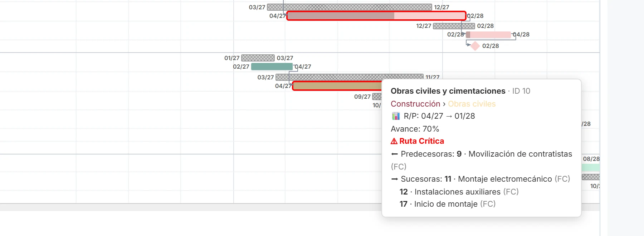The height and width of the screenshot is (236, 644).
Task: Select the red-outlined critical bar ending 02/28
Action: coord(376,16)
